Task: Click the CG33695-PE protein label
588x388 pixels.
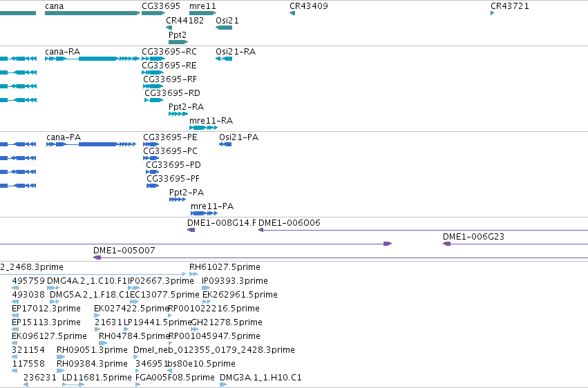Action: (x=170, y=137)
